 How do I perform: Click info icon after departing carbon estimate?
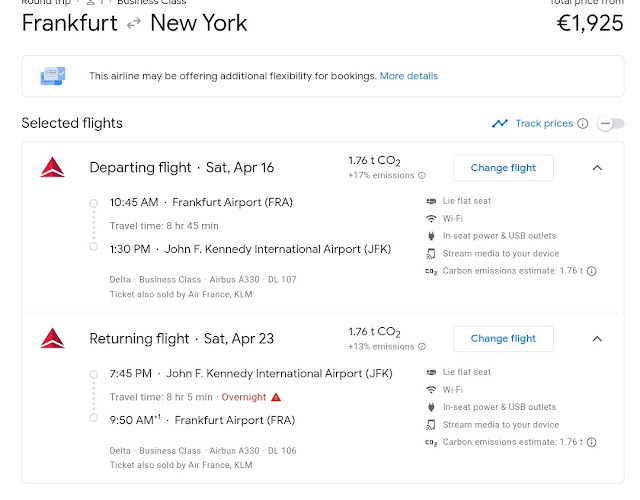[592, 271]
